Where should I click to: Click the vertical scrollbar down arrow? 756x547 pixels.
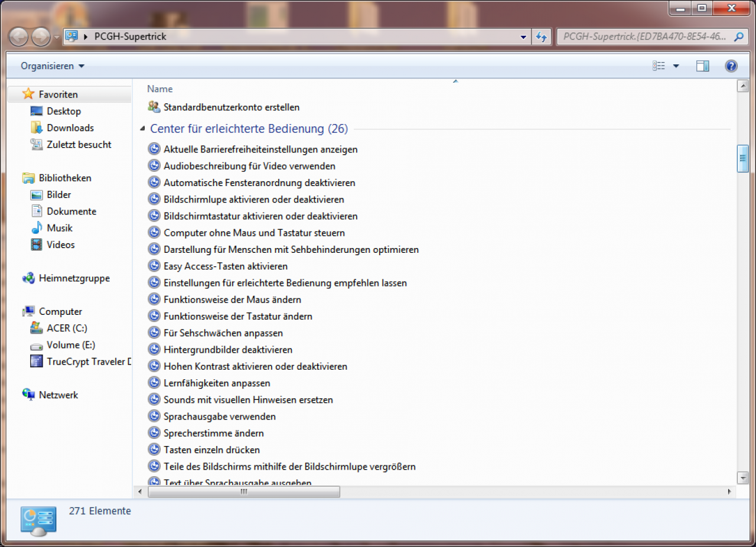coord(743,477)
